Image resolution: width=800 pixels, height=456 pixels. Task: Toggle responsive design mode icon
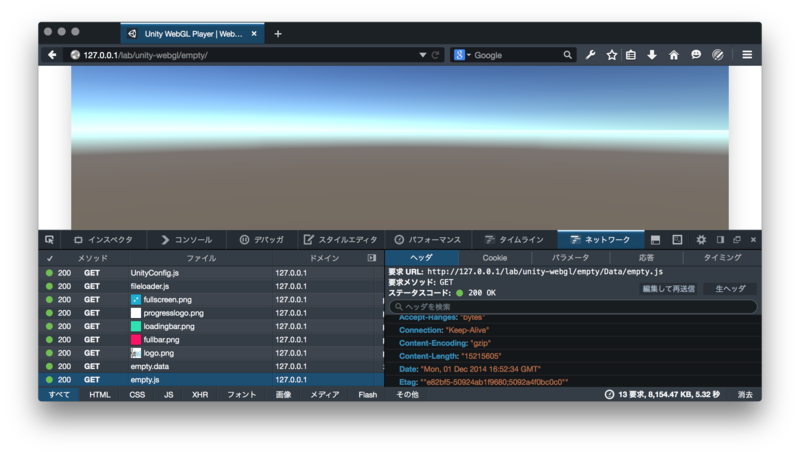(677, 240)
